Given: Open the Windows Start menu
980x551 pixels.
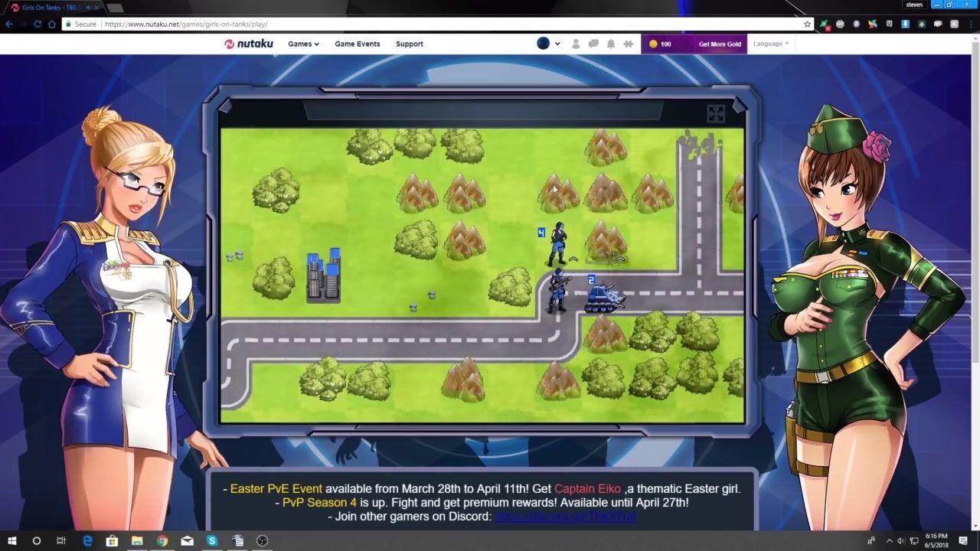Looking at the screenshot, I should coord(11,541).
